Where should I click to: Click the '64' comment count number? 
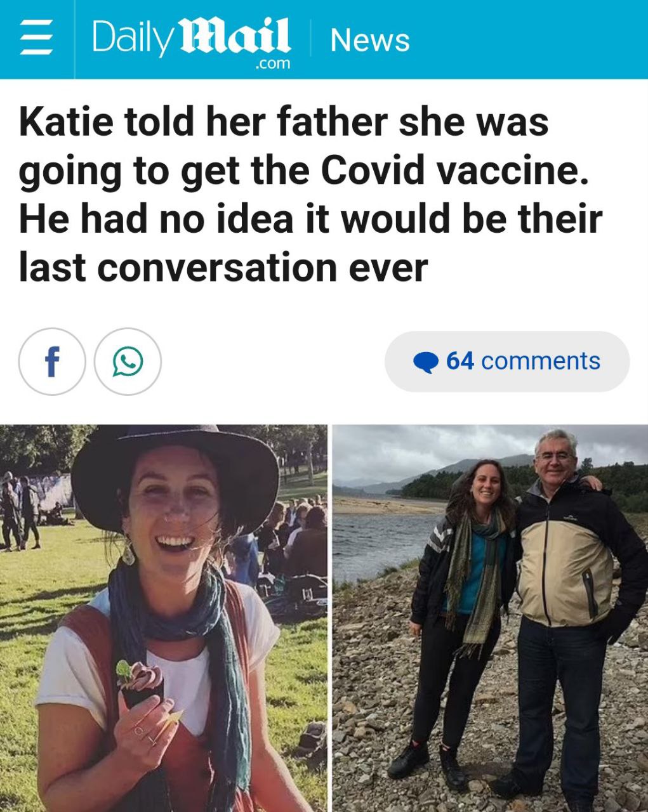(x=460, y=361)
